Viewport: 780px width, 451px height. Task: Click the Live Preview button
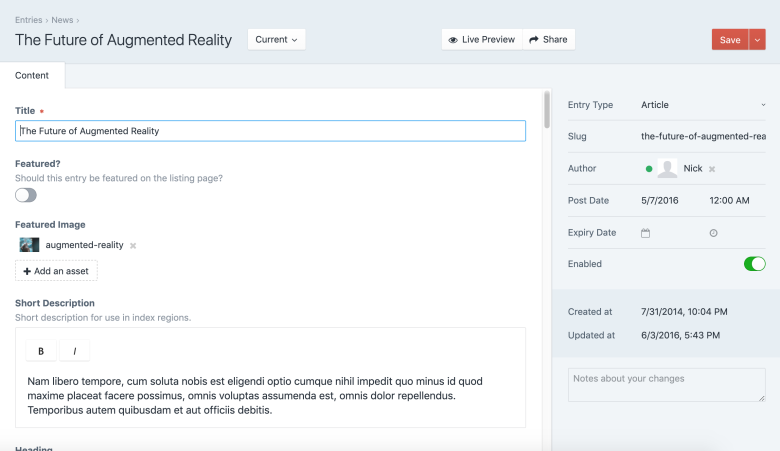pyautogui.click(x=482, y=39)
